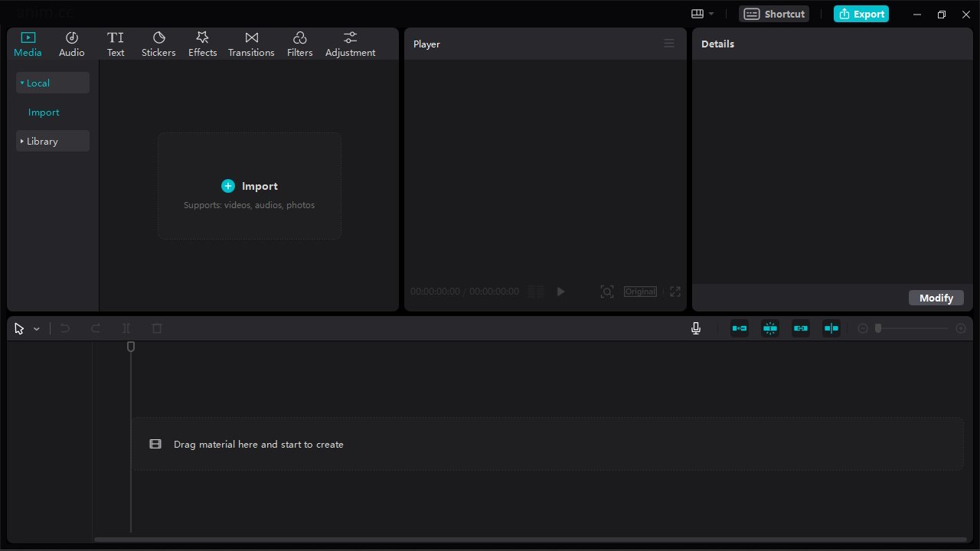Click the plus Import button in media area

(x=250, y=186)
